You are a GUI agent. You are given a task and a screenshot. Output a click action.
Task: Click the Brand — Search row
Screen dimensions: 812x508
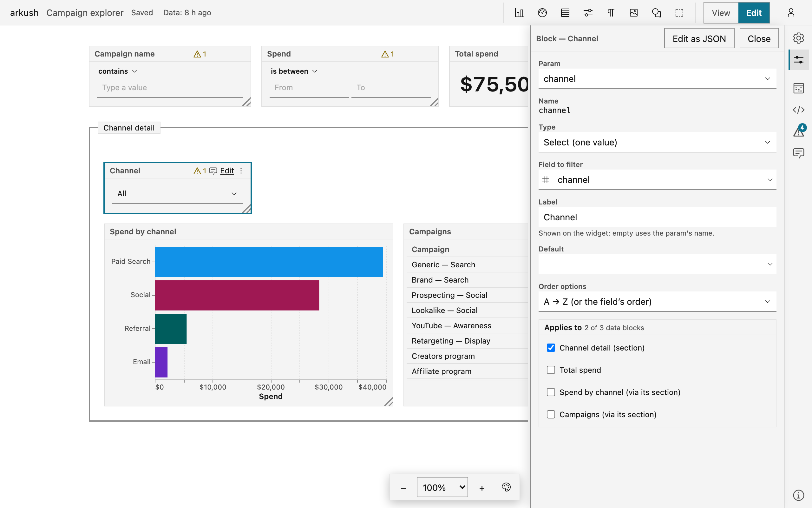(467, 280)
